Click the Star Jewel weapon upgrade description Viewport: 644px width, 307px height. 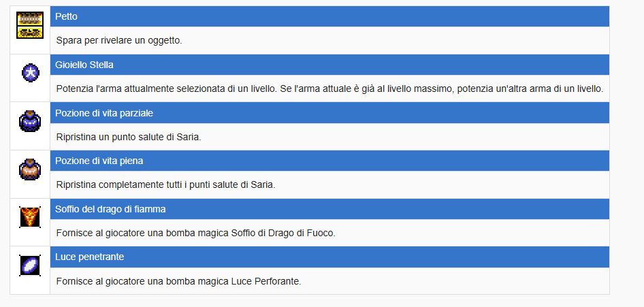coord(329,88)
